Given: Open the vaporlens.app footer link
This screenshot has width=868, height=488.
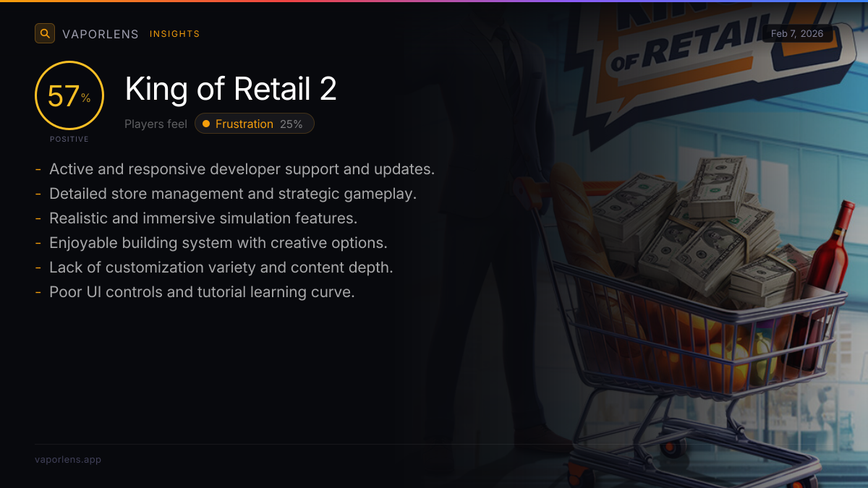Looking at the screenshot, I should 68,459.
